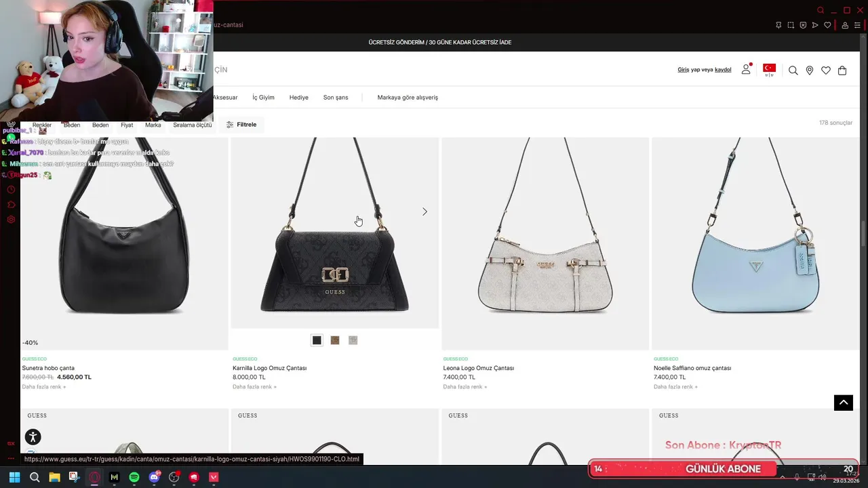This screenshot has width=868, height=488.
Task: Open the Fiyat price filter dropdown
Action: pyautogui.click(x=127, y=125)
